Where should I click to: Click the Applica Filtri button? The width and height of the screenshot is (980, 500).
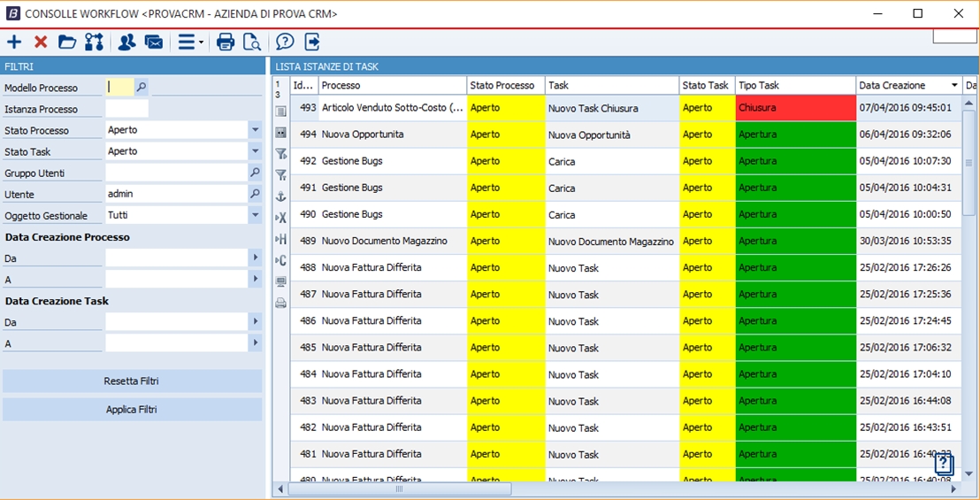coord(132,410)
